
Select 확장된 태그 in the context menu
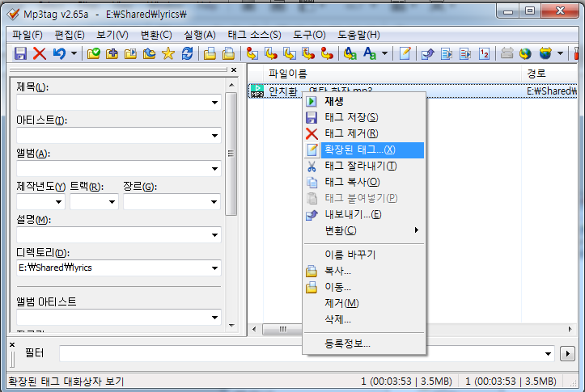(x=360, y=150)
